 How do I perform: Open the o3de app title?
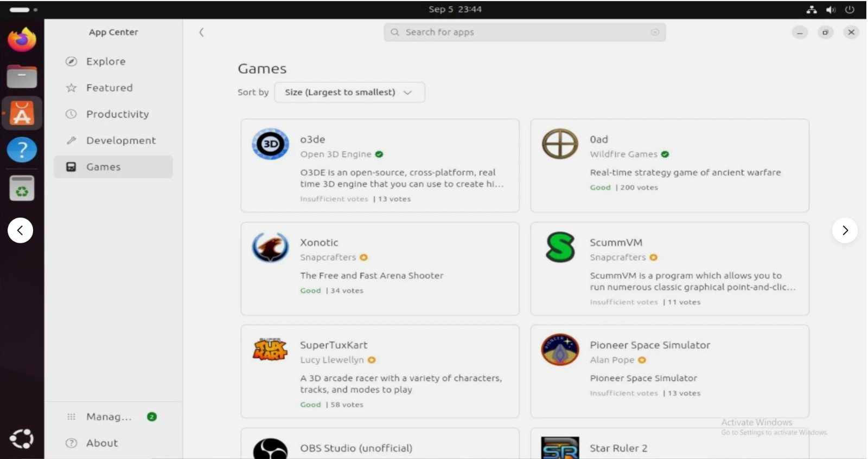(312, 139)
